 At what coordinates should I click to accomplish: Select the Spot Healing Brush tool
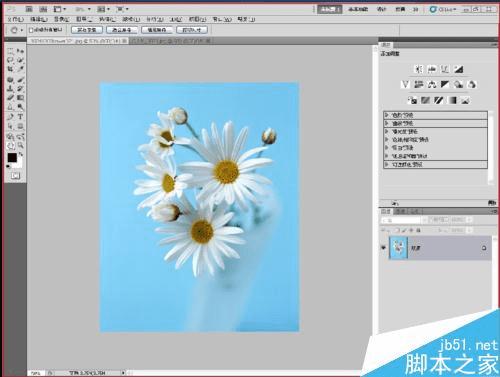(10, 80)
